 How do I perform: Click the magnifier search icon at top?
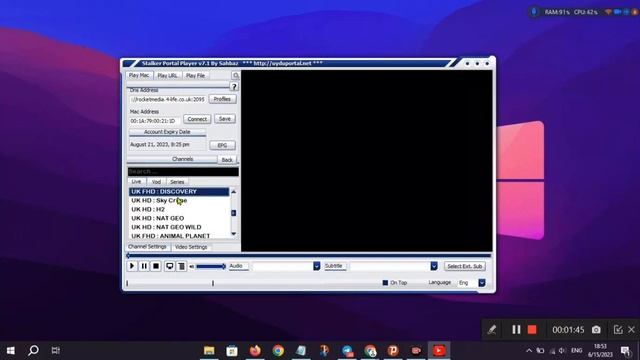coord(236,76)
